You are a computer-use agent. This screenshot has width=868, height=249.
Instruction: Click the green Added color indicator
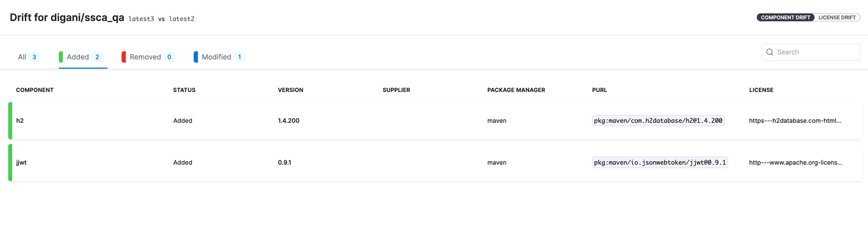click(61, 57)
